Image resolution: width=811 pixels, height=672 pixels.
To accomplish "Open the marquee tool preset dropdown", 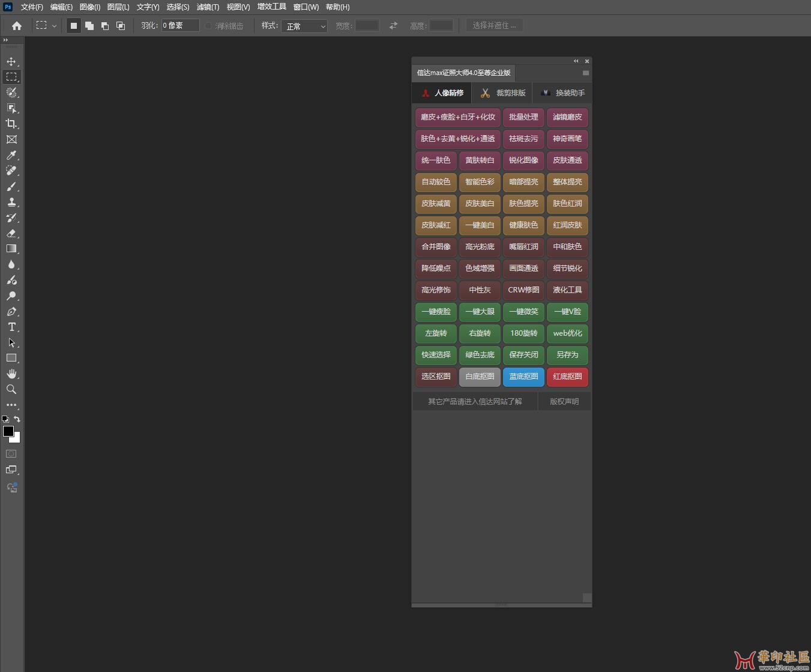I will [54, 26].
